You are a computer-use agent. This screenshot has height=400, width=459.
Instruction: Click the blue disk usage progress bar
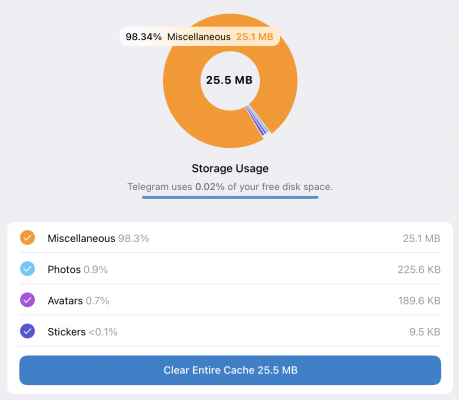pos(230,197)
